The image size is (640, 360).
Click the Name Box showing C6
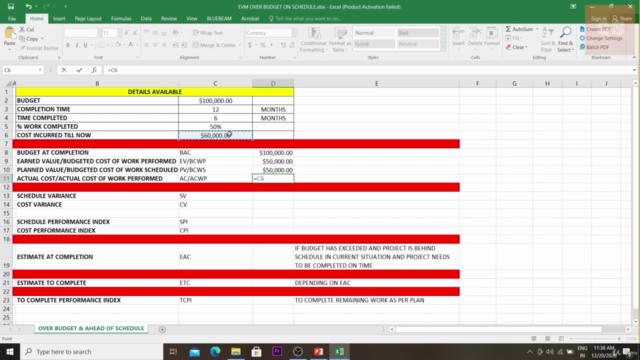[22, 70]
